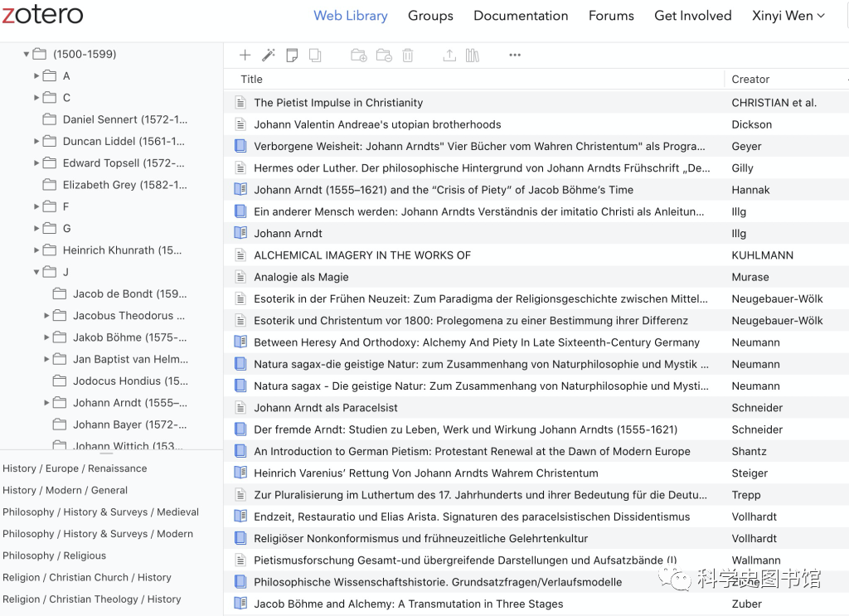This screenshot has width=849, height=616.
Task: Collapse the J collection folder
Action: (x=36, y=272)
